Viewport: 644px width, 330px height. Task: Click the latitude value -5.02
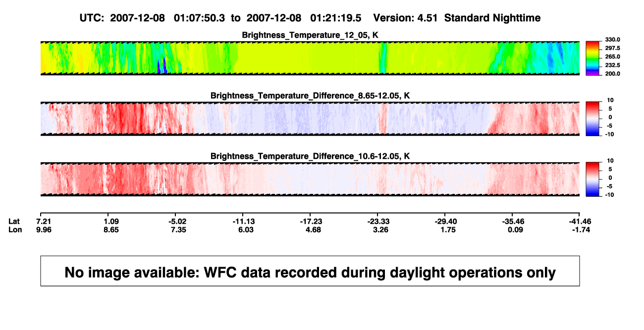(177, 221)
